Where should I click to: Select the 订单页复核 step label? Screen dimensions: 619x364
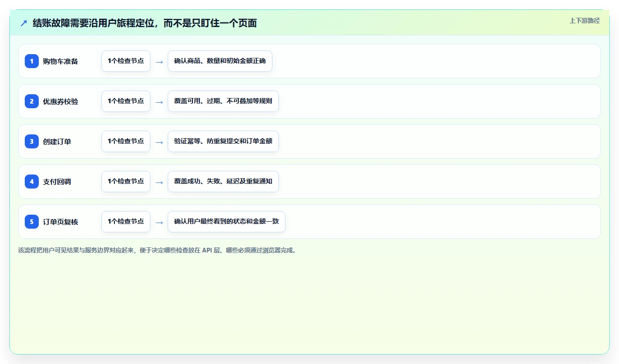(60, 222)
